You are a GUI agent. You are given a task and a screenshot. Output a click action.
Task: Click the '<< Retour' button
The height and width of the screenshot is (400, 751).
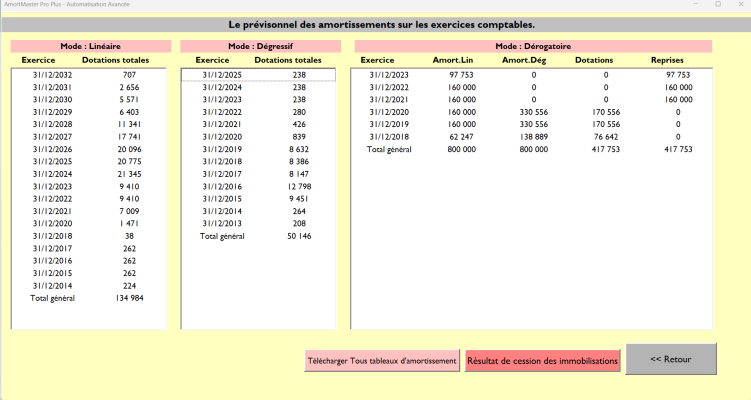671,359
